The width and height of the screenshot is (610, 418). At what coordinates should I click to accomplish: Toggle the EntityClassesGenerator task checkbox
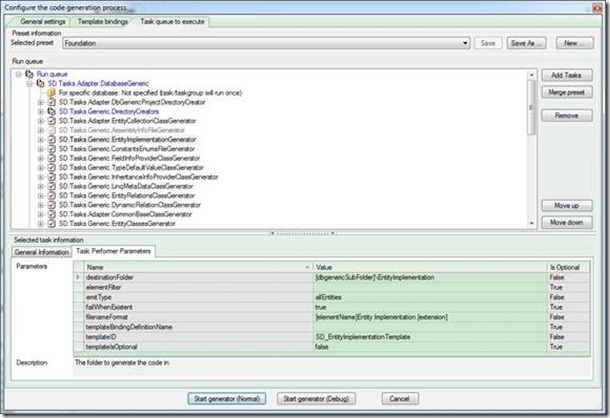coord(51,223)
